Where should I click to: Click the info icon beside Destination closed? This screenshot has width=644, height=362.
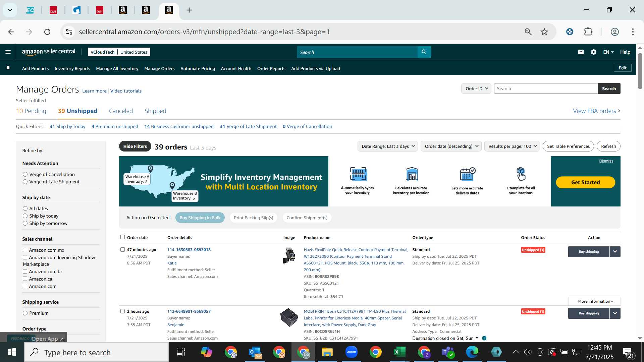click(484, 338)
